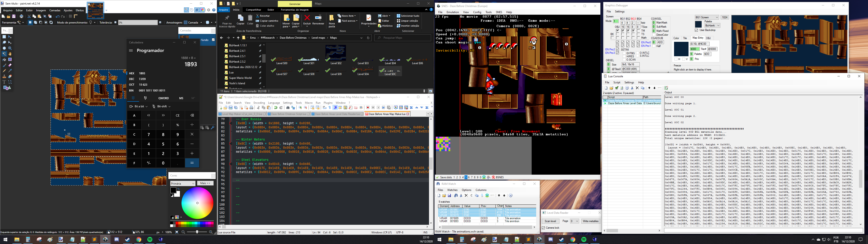Toggle the Camera lock checkbox
The width and height of the screenshot is (868, 244).
click(x=543, y=228)
